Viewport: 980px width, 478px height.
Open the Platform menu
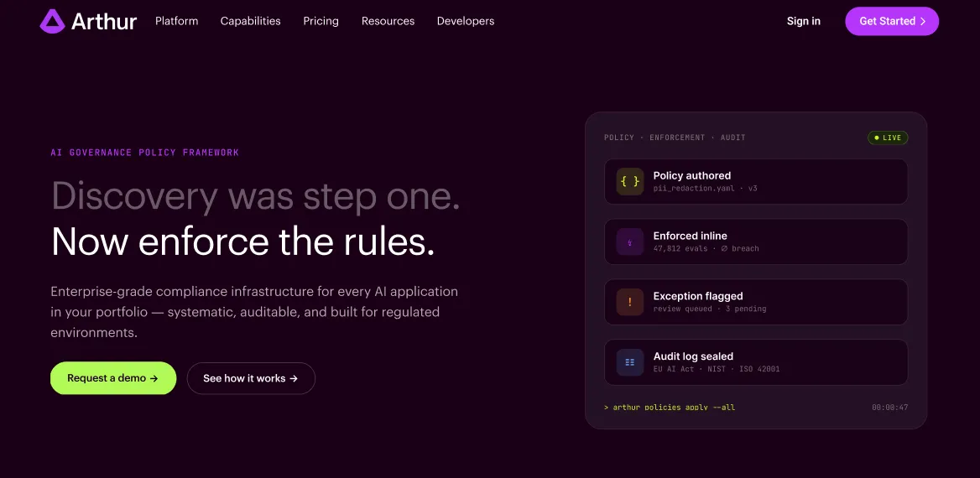(x=177, y=21)
